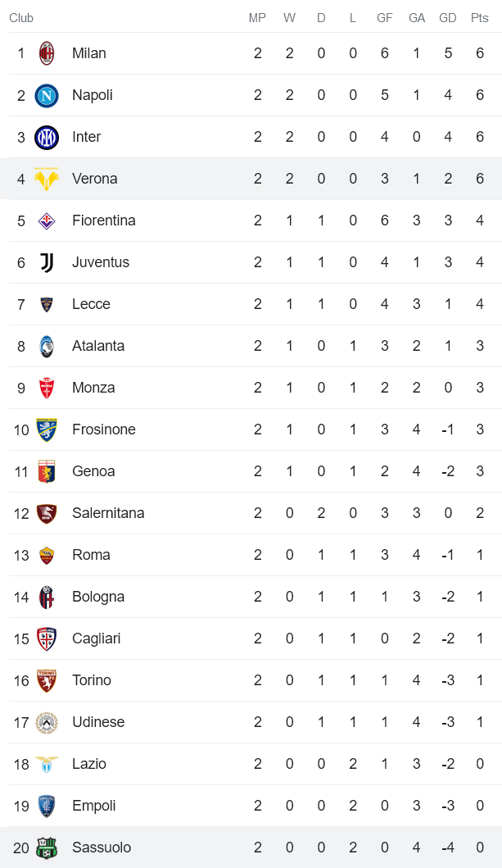
Task: Click the Genoa club crest
Action: point(47,471)
